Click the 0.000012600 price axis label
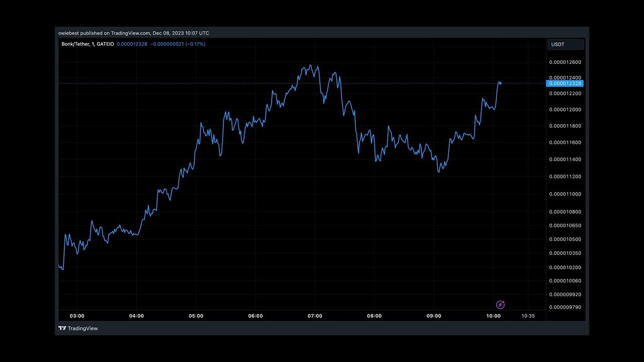 pos(565,62)
